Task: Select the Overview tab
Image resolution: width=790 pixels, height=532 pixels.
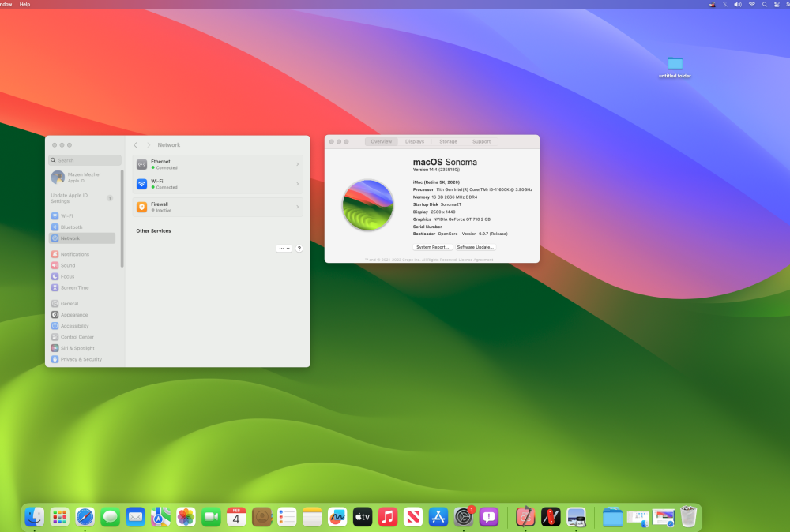Action: [382, 141]
